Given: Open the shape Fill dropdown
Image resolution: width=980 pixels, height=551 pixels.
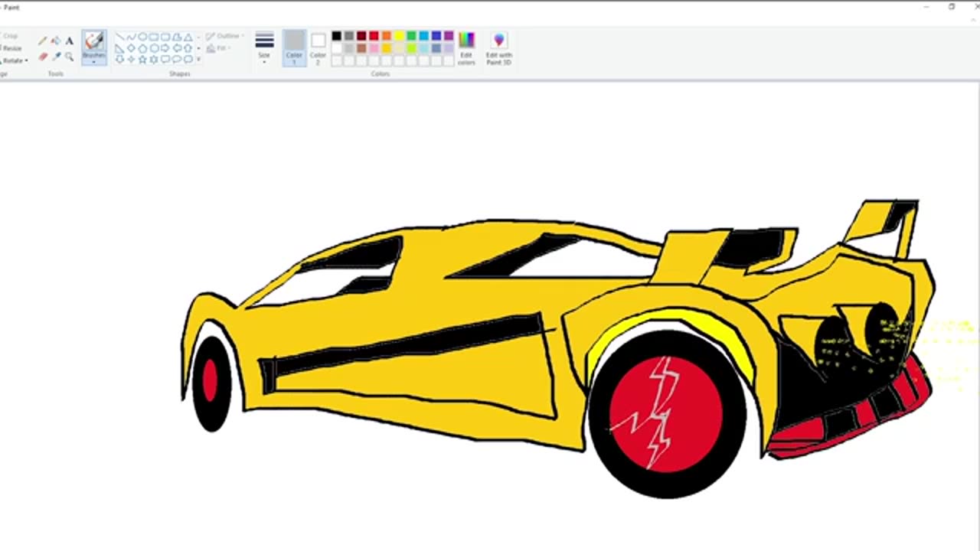Looking at the screenshot, I should 217,48.
